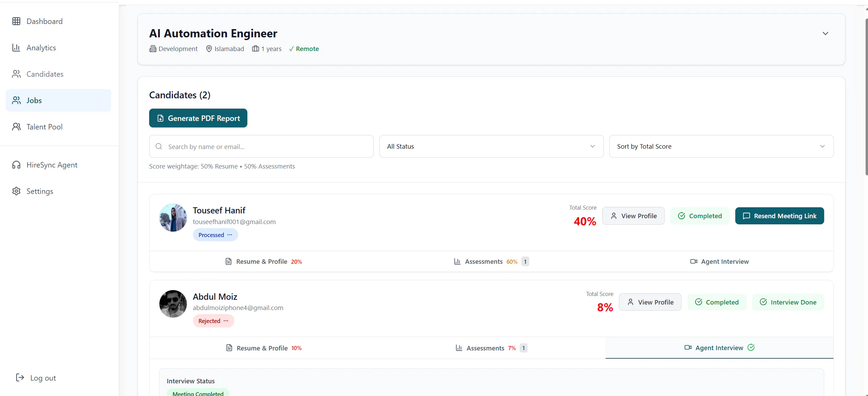Open the All Status filter dropdown

point(491,146)
